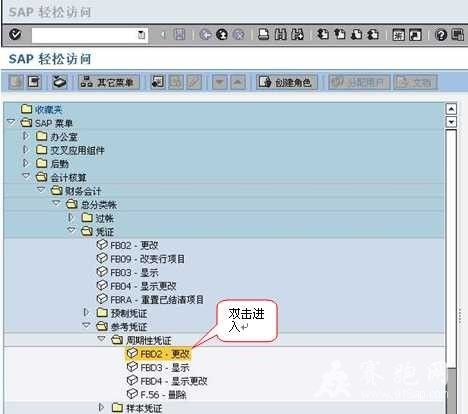
Task: Click in the transaction command input field
Action: 84,35
